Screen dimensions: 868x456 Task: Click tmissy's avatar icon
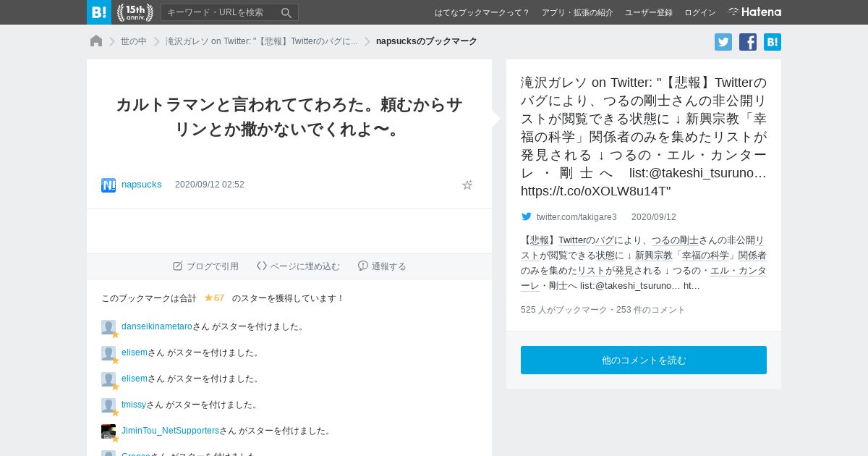pos(109,405)
